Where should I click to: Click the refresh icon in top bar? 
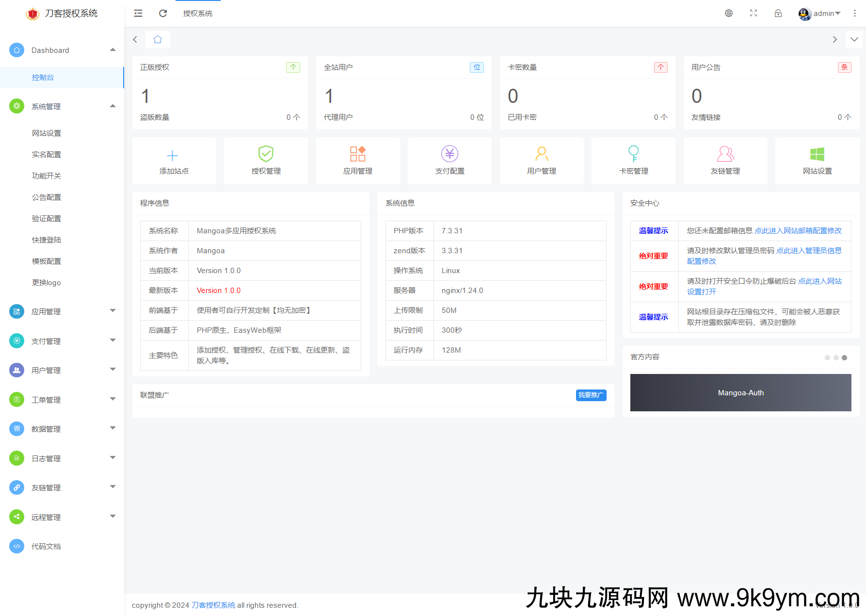[163, 14]
